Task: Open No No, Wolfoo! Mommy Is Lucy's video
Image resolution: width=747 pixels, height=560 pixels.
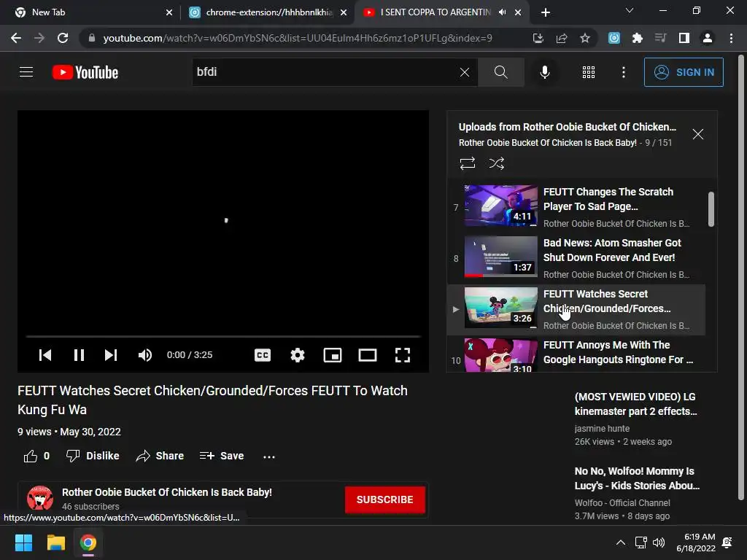Action: tap(637, 478)
